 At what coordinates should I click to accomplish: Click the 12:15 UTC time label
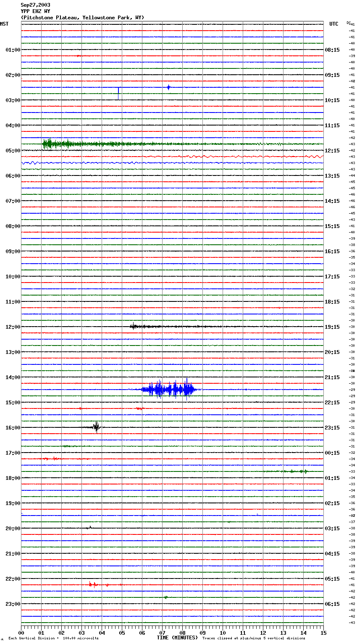coord(332,151)
